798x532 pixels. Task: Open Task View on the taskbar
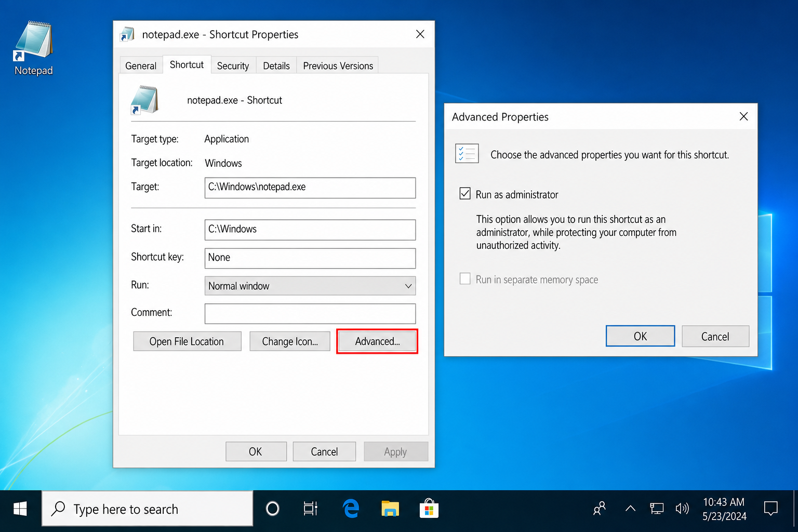tap(310, 509)
